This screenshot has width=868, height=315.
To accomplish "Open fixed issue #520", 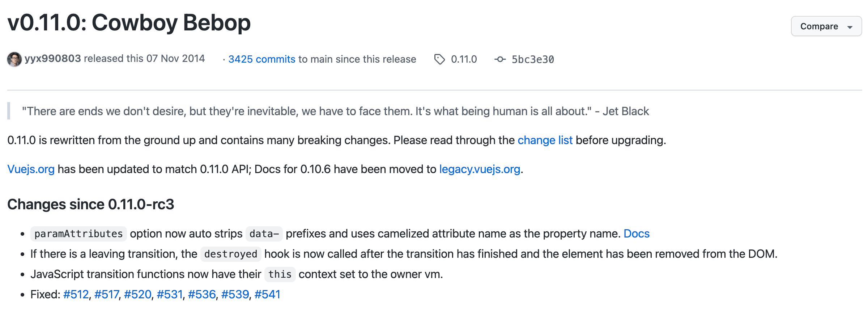I will [137, 294].
